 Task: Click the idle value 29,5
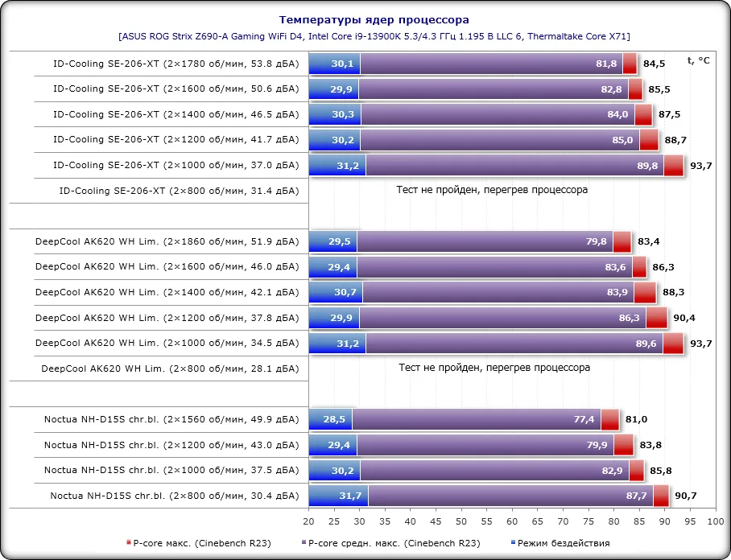tap(340, 242)
